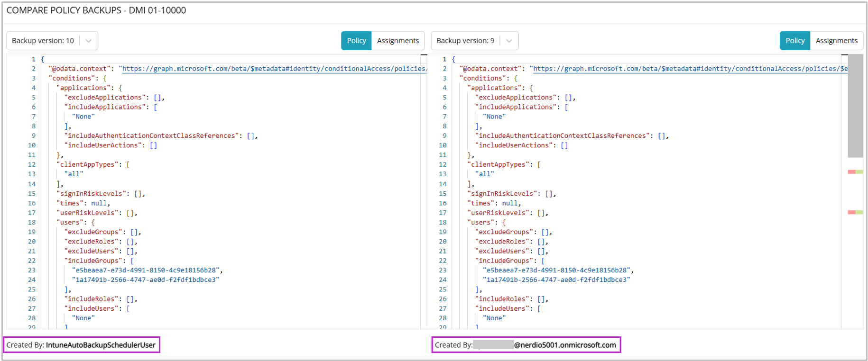
Task: Jump to upper red-green diff marker
Action: tap(855, 172)
